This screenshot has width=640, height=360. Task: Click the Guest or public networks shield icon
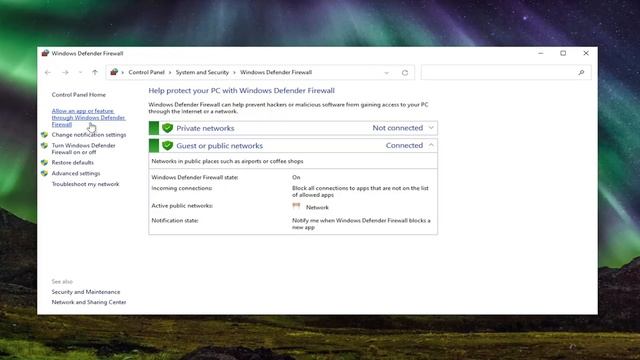[x=167, y=146]
